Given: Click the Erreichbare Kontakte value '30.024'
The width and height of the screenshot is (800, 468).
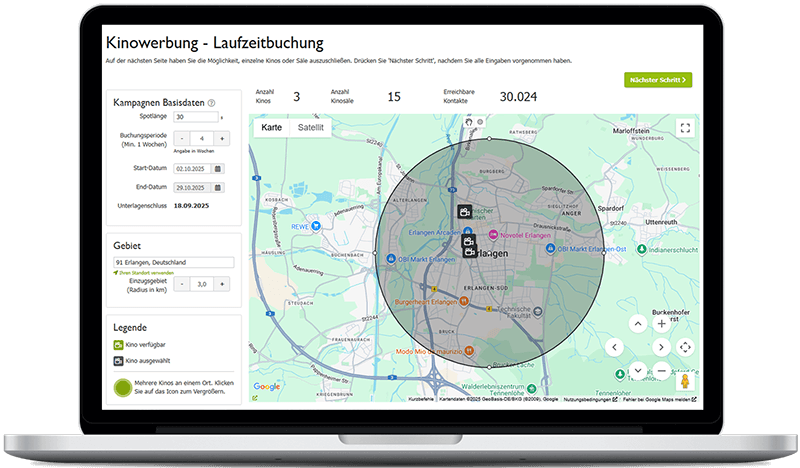Looking at the screenshot, I should click(518, 97).
